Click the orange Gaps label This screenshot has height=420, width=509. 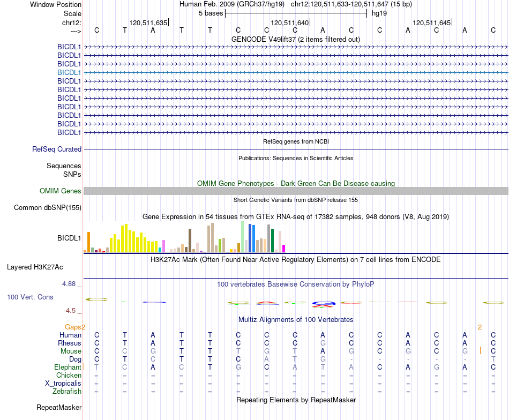(73, 327)
